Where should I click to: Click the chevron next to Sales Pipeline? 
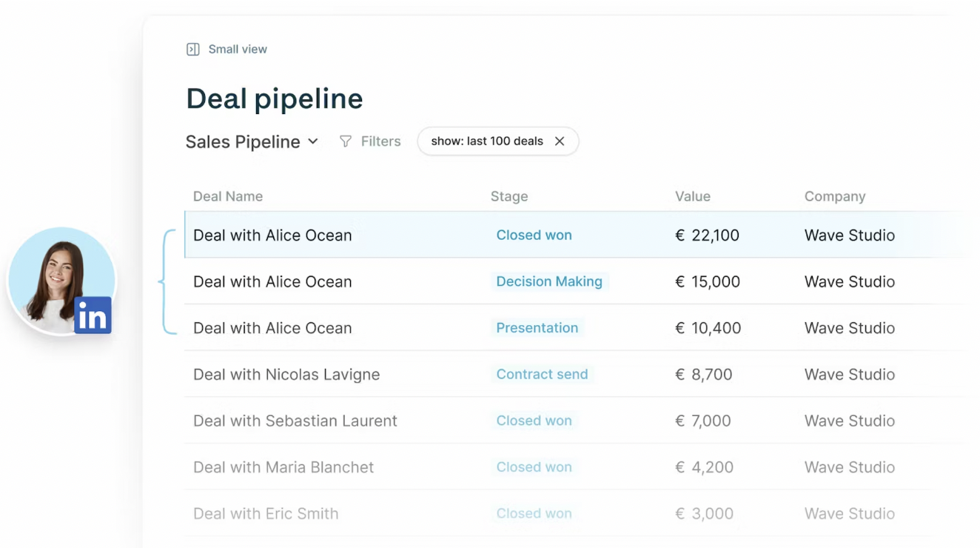[313, 141]
